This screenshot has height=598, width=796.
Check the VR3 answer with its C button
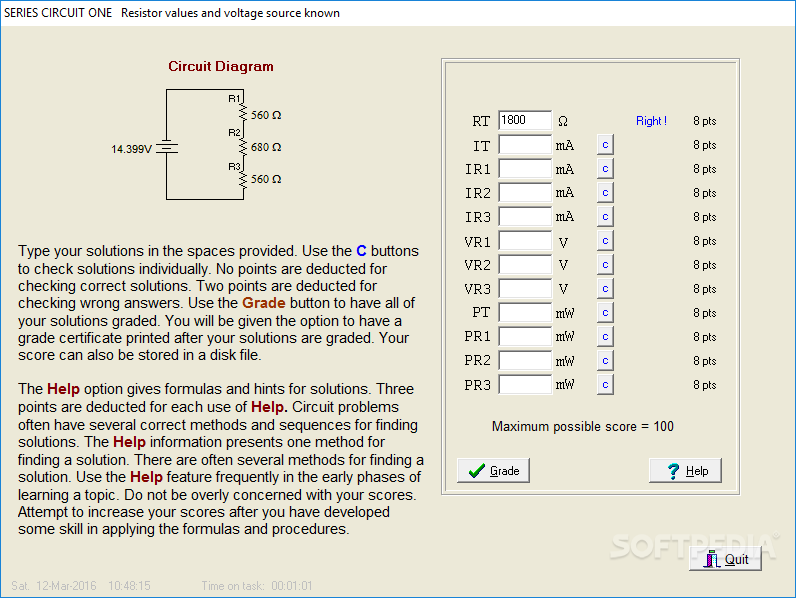click(605, 289)
